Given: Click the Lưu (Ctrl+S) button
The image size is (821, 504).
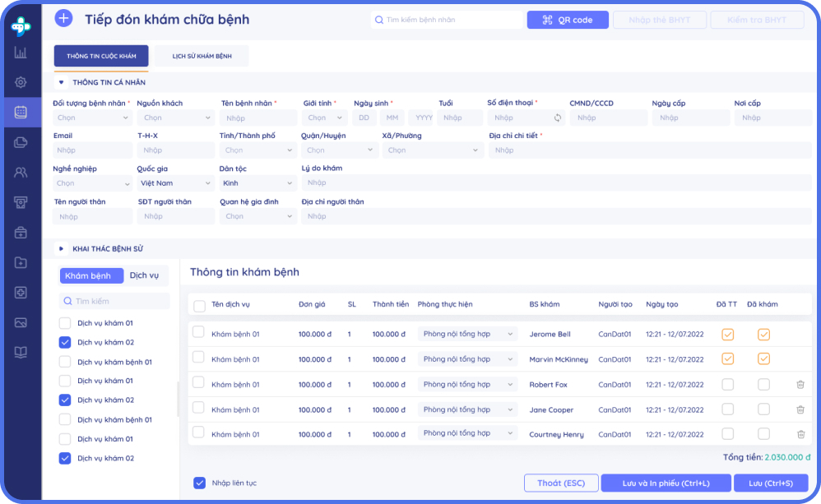Looking at the screenshot, I should pos(771,483).
